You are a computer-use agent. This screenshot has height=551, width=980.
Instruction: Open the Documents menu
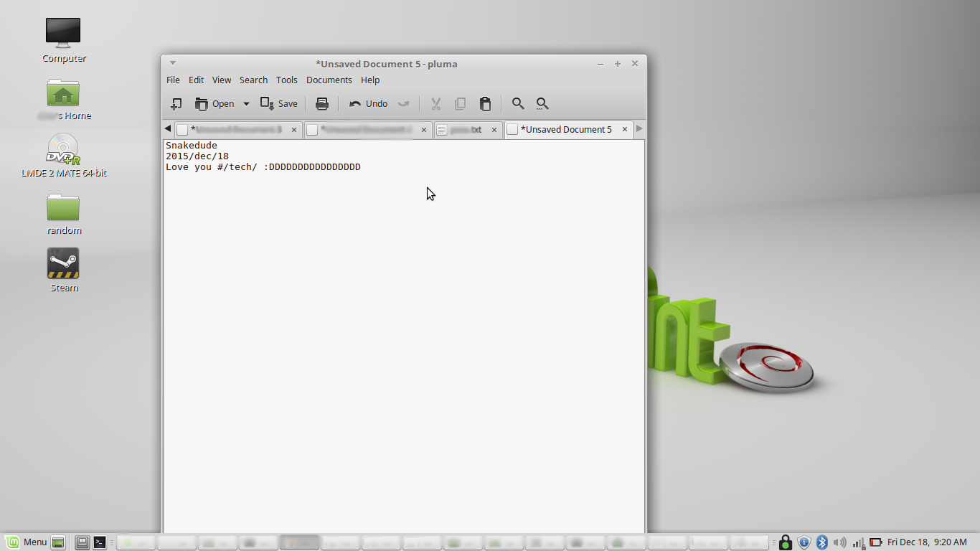pos(329,80)
